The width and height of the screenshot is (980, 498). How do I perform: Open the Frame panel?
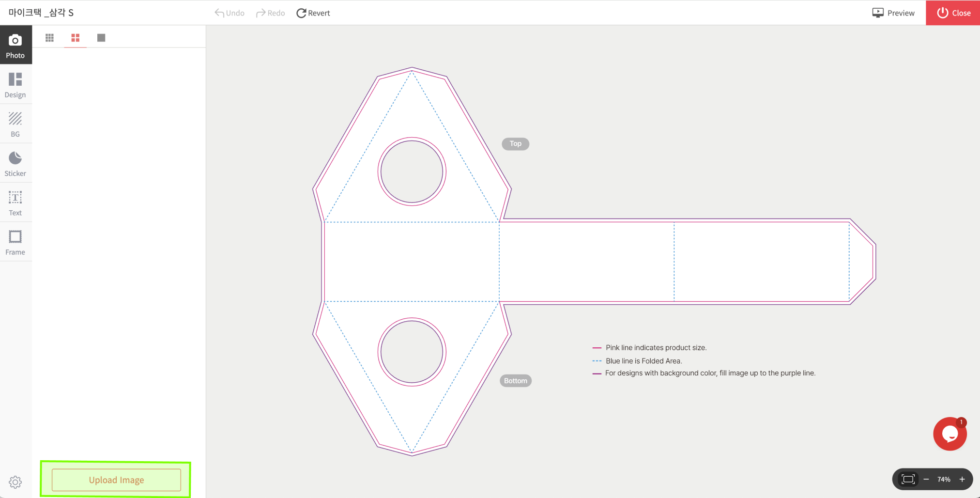click(x=15, y=242)
